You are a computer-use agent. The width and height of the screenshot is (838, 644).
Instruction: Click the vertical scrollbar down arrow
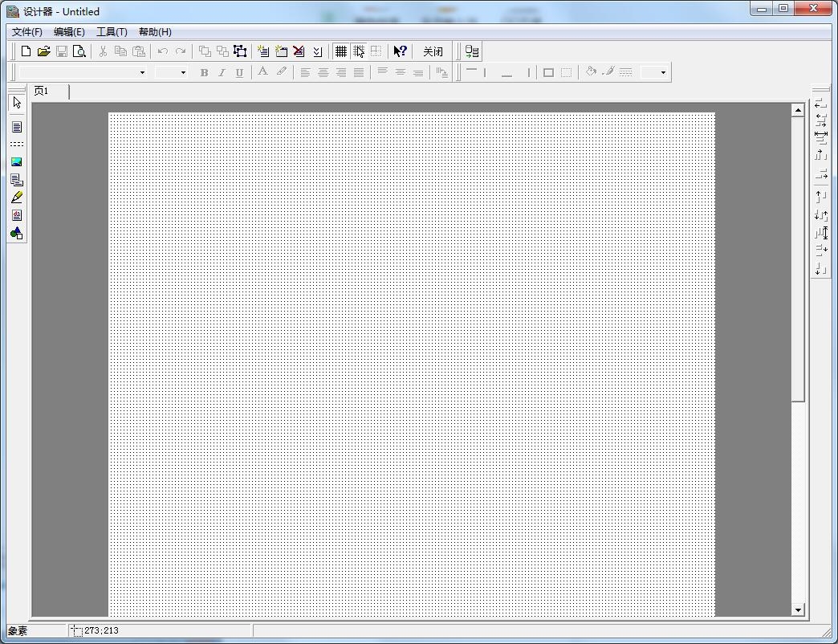click(x=798, y=609)
